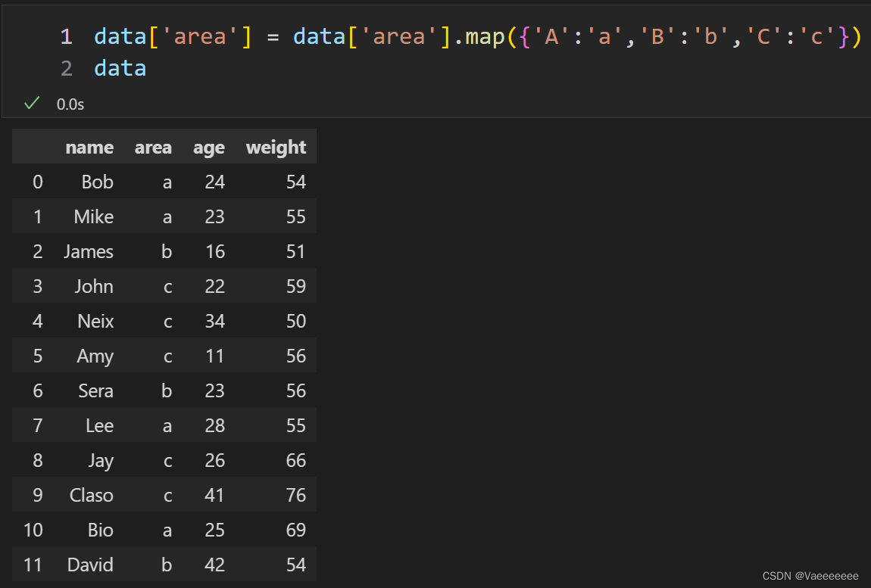Click age value 28 in Lee's row
Image resolution: width=871 pixels, height=588 pixels.
[214, 426]
